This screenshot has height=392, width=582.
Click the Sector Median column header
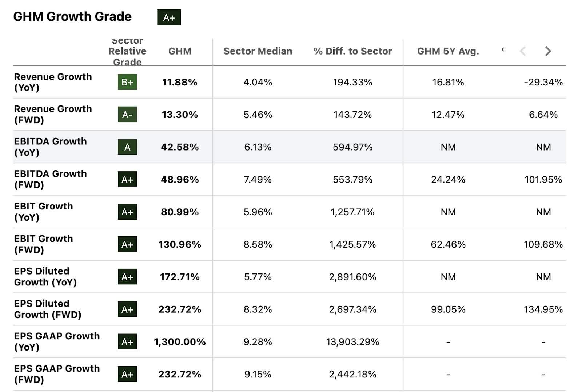(x=258, y=51)
